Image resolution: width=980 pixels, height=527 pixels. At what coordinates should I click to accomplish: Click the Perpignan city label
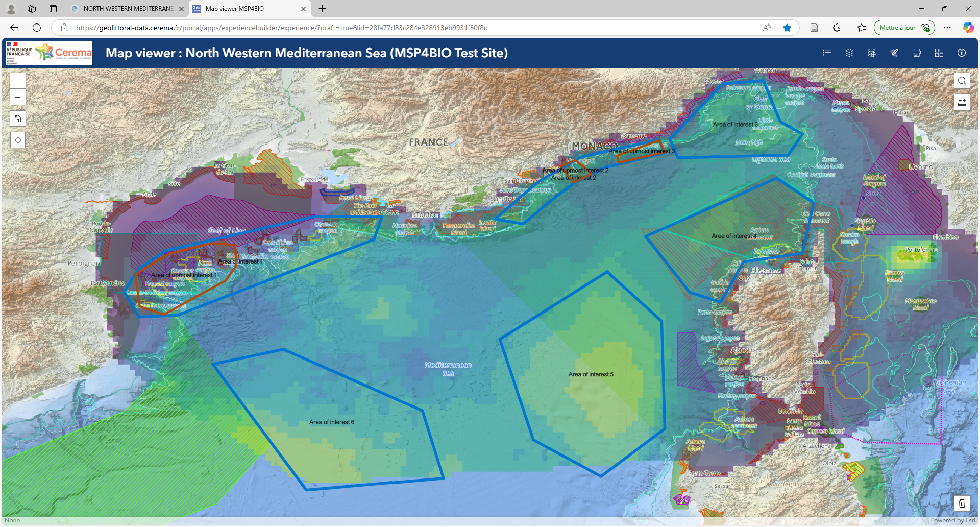pyautogui.click(x=84, y=263)
